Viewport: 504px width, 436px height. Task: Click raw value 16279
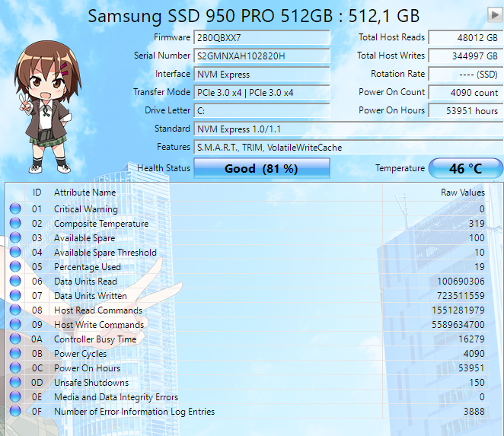coord(471,339)
